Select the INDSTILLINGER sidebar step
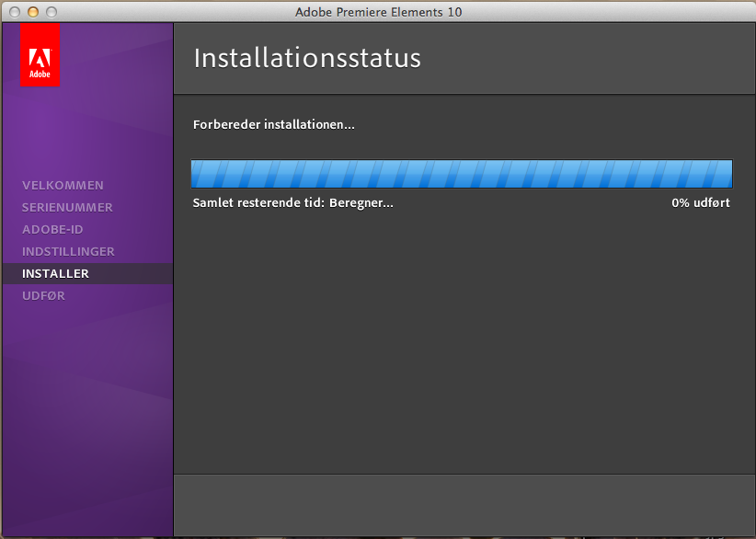The width and height of the screenshot is (756, 539). [68, 251]
